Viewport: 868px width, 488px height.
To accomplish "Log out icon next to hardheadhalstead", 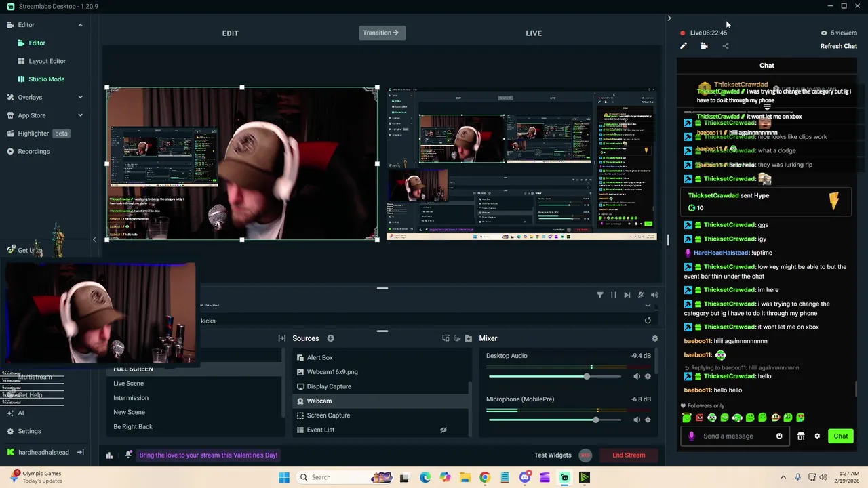I will (x=80, y=452).
